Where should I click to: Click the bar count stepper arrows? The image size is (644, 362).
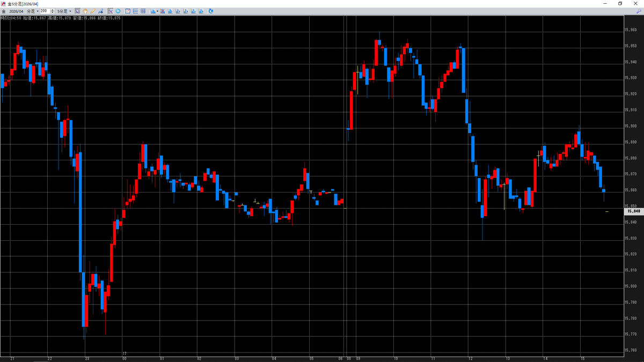click(x=52, y=11)
